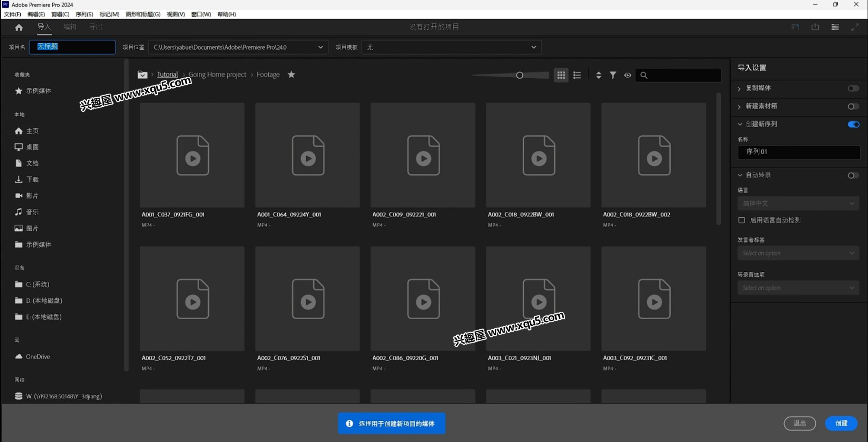
Task: Open the D: (本地磁盘) drive
Action: (x=38, y=300)
